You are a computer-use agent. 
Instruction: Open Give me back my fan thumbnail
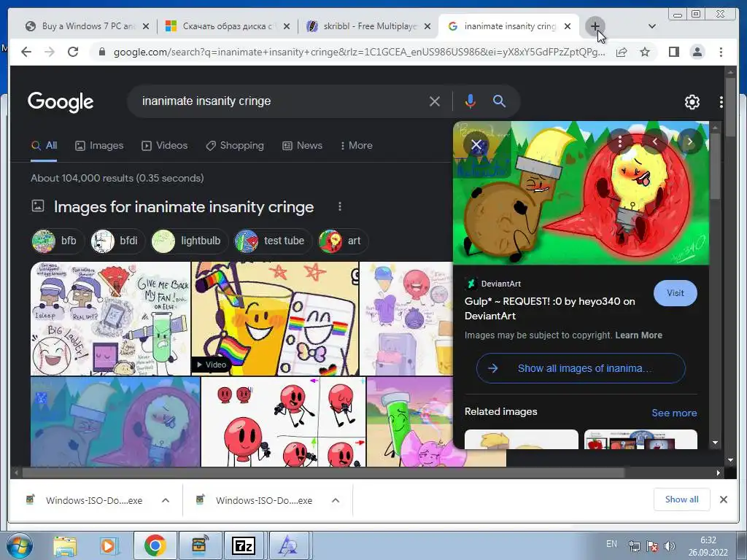pos(111,319)
